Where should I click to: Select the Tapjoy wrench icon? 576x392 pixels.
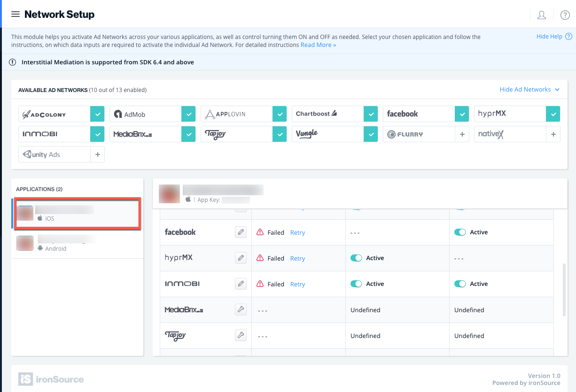[x=241, y=335]
